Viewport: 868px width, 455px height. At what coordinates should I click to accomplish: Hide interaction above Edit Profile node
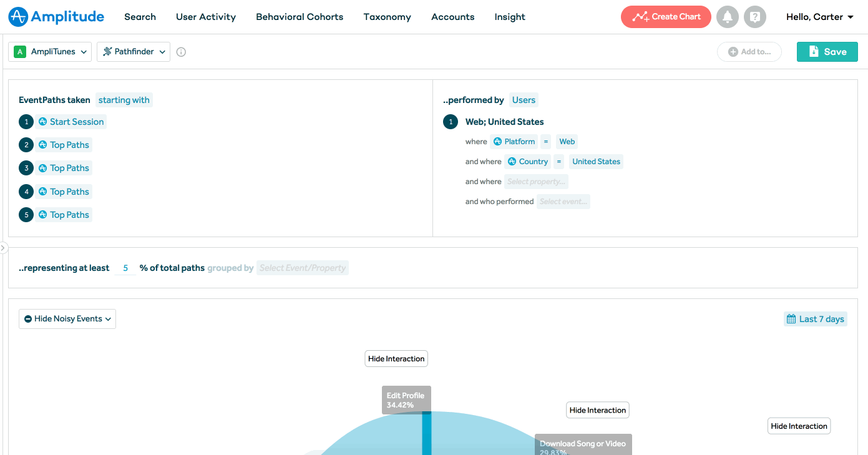pyautogui.click(x=396, y=359)
